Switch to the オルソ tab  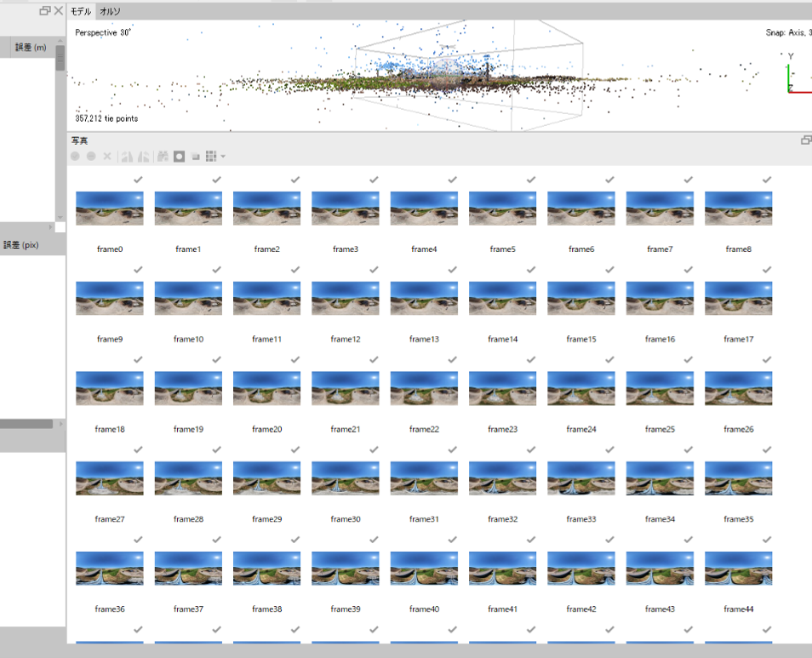pyautogui.click(x=110, y=11)
